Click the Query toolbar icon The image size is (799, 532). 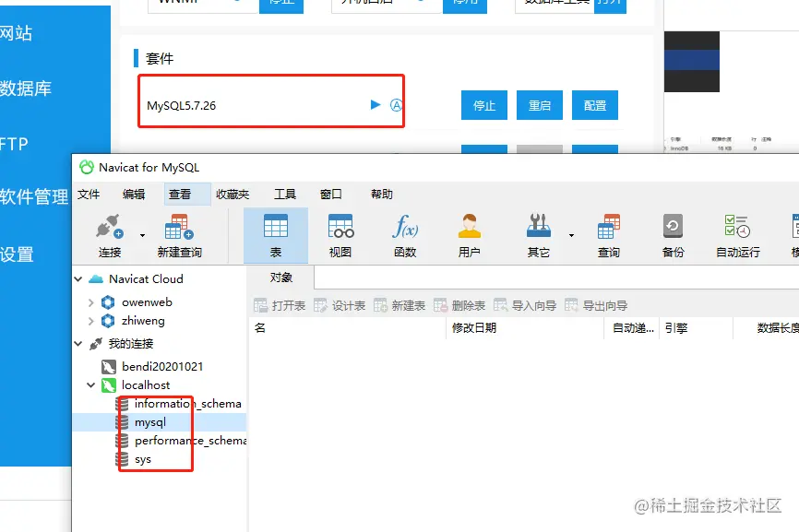(609, 226)
